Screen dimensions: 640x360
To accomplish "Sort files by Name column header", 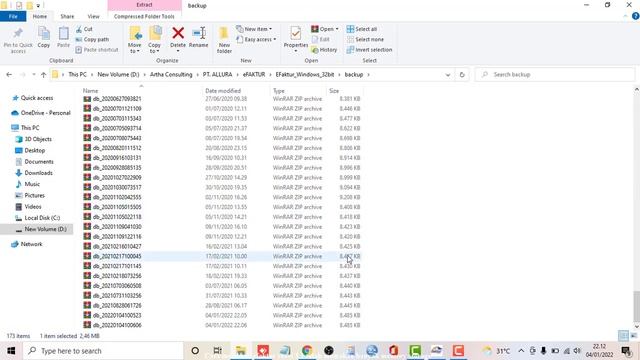I will pos(90,91).
